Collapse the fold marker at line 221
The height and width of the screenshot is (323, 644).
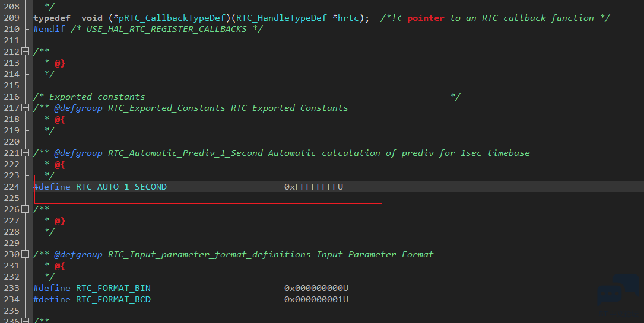click(25, 153)
